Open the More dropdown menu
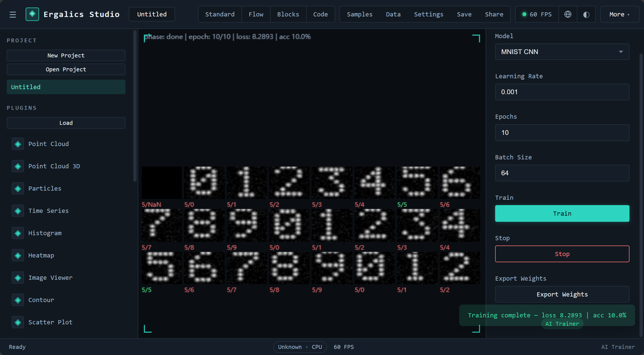This screenshot has width=644, height=355. click(x=619, y=14)
